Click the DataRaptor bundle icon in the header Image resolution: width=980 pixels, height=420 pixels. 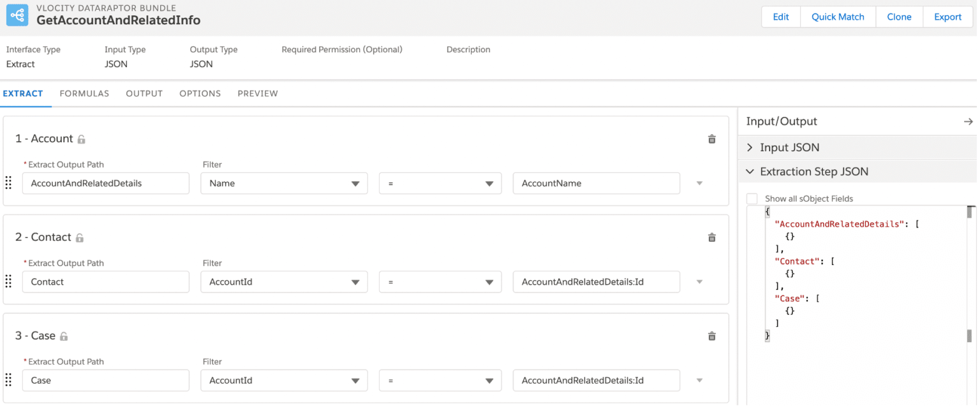coord(17,14)
